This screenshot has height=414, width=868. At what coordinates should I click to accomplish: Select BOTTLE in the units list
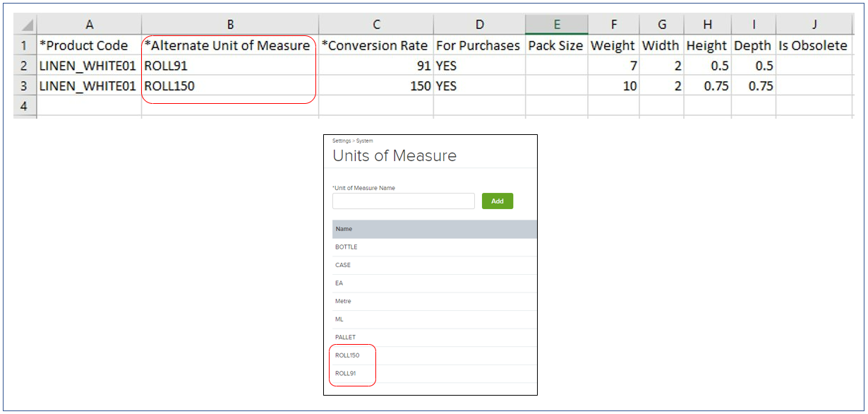435,247
